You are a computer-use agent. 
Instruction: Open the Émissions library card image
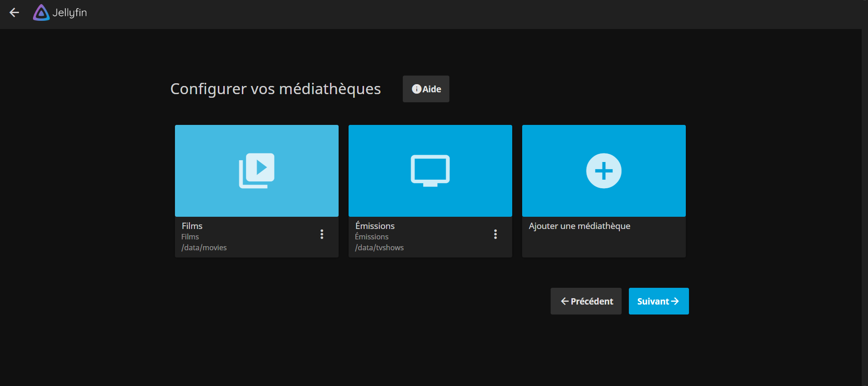click(430, 171)
